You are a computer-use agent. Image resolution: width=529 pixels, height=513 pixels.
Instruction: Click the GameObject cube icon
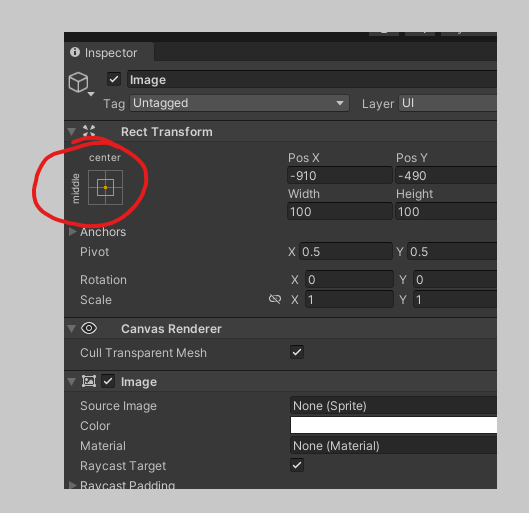pyautogui.click(x=78, y=82)
